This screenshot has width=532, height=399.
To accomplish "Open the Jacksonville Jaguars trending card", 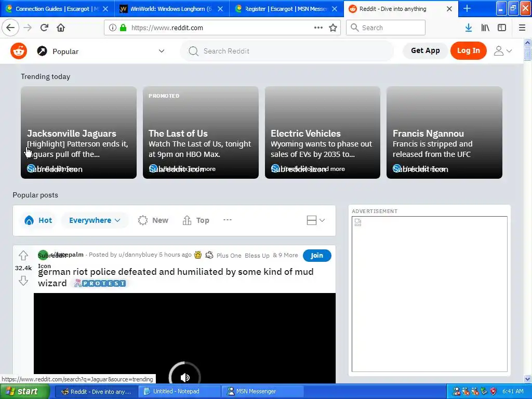I will pyautogui.click(x=79, y=132).
